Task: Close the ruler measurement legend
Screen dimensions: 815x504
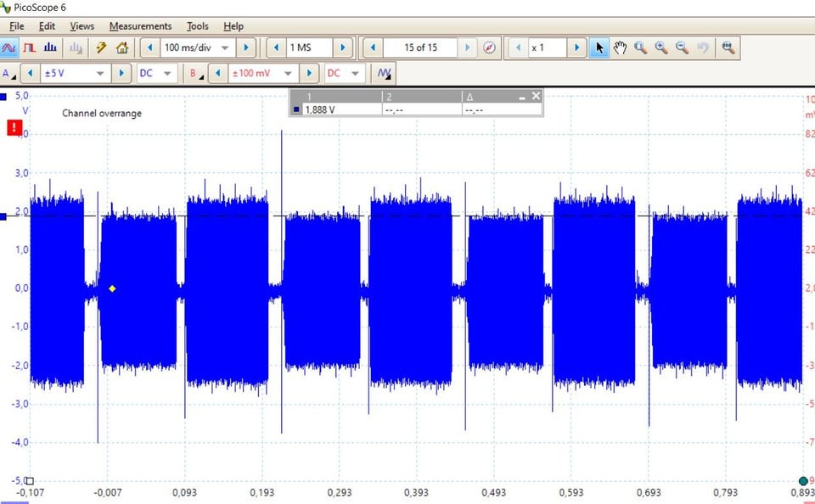Action: click(x=536, y=97)
